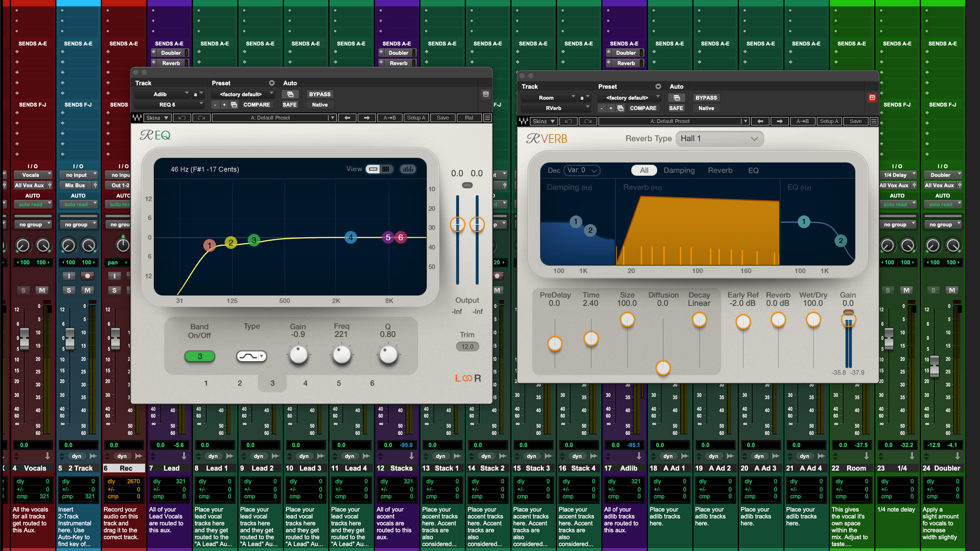Load next preset arrow in REQ toolbar
Screen dimensions: 980x551
pyautogui.click(x=367, y=118)
